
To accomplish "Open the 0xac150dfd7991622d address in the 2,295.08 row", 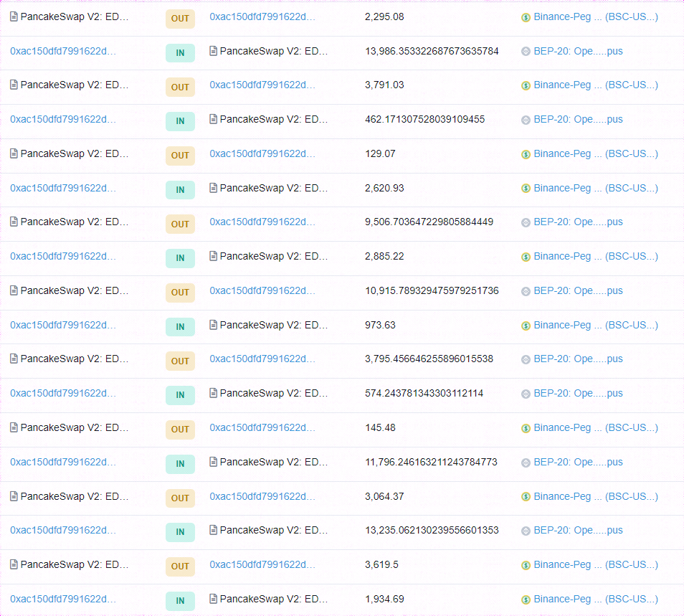I will 262,16.
